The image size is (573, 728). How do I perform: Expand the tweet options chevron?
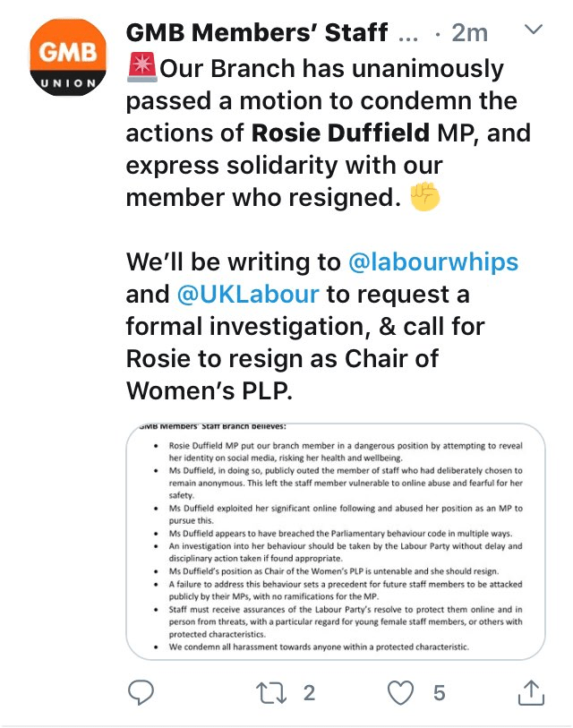(533, 31)
